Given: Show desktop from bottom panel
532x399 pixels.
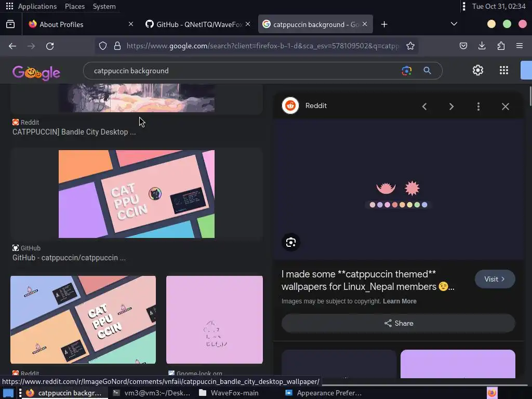Looking at the screenshot, I should (8, 393).
